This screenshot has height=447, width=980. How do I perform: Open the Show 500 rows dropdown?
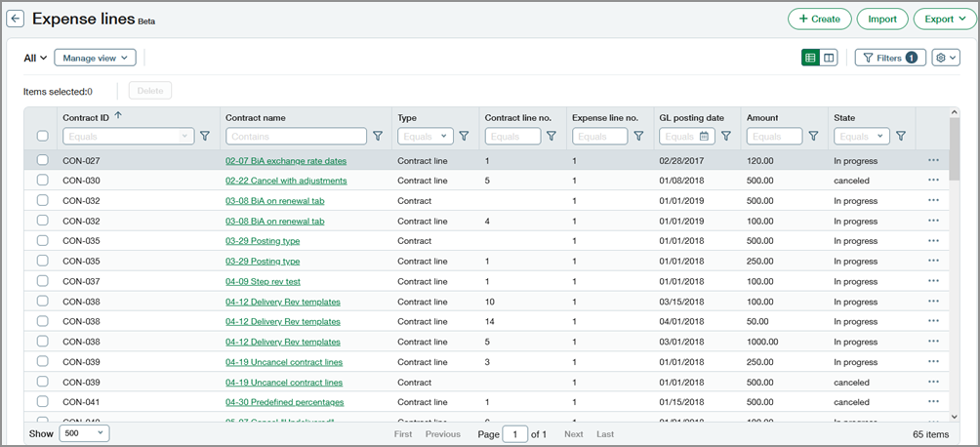click(85, 433)
